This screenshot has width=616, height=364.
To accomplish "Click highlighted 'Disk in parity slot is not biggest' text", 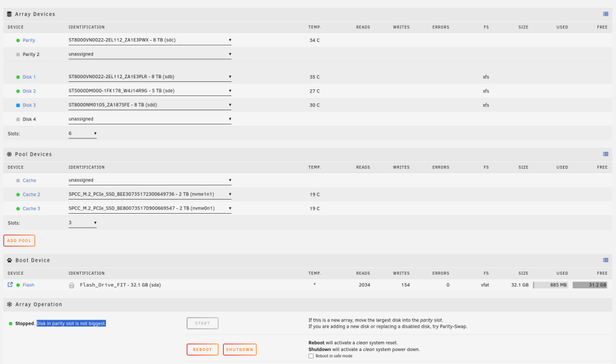I will (71, 323).
